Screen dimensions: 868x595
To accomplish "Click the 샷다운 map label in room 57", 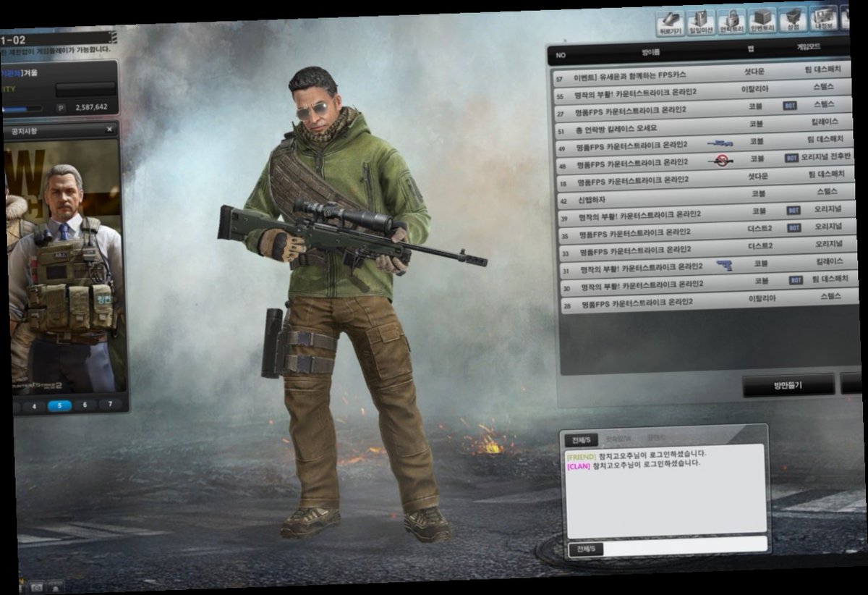I will point(754,71).
